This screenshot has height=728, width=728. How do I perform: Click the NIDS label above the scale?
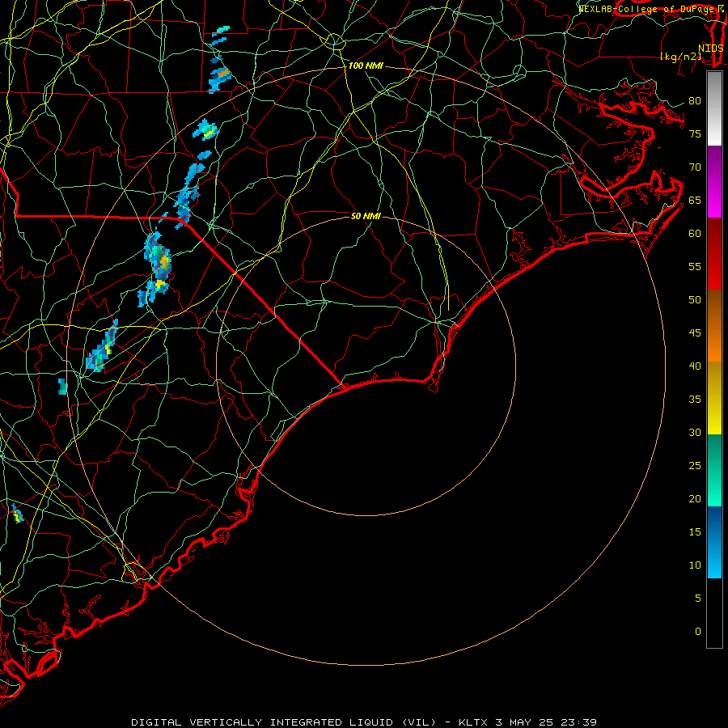tap(711, 49)
